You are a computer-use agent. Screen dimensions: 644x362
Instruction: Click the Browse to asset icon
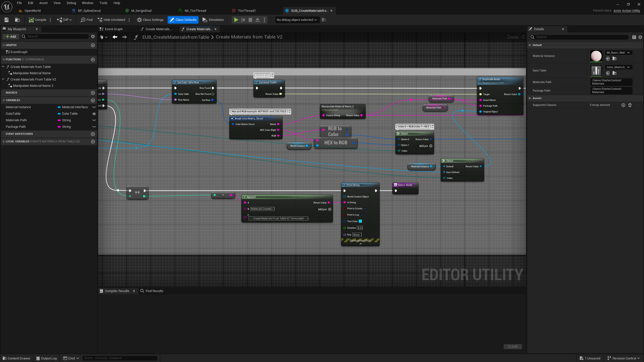click(17, 20)
